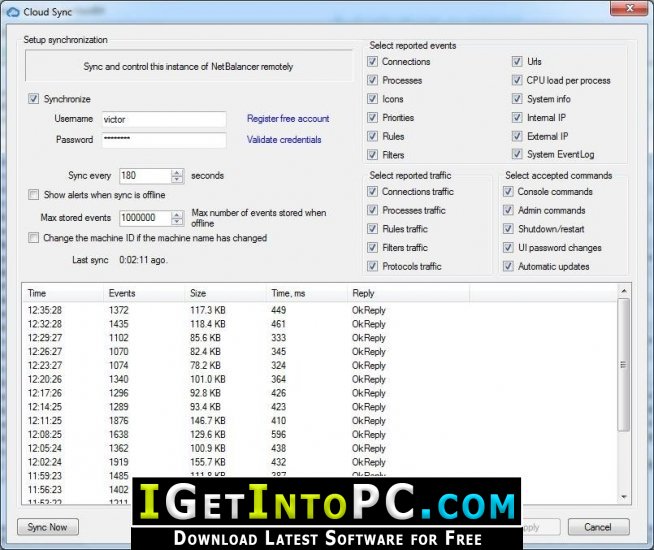Toggle Filters traffic checkbox

[372, 248]
